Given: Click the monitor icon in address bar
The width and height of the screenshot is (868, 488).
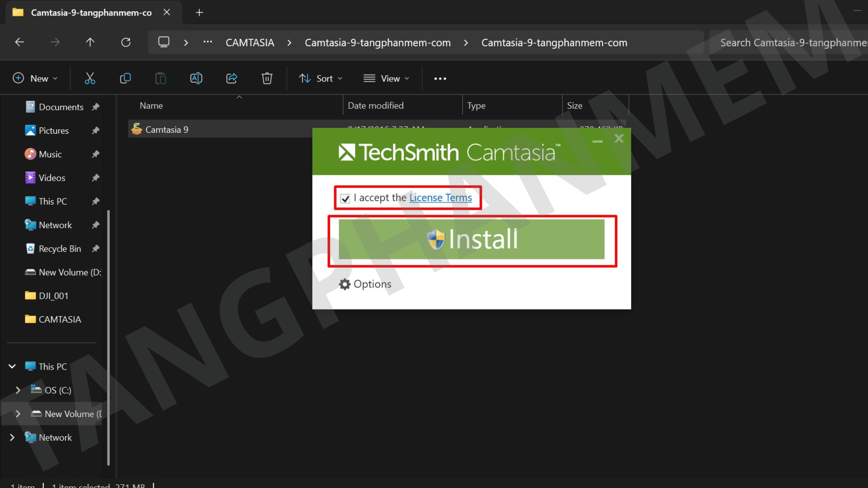Looking at the screenshot, I should (164, 42).
